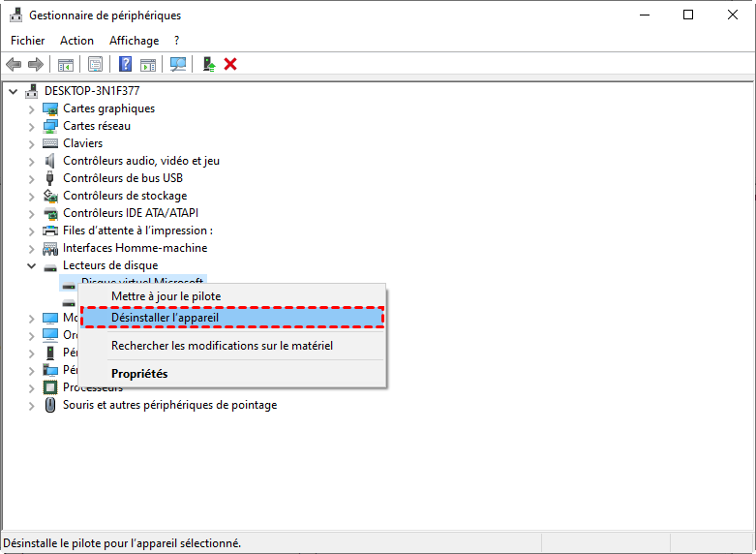The image size is (756, 554).
Task: Toggle the action pane toolbar icon
Action: (x=148, y=64)
